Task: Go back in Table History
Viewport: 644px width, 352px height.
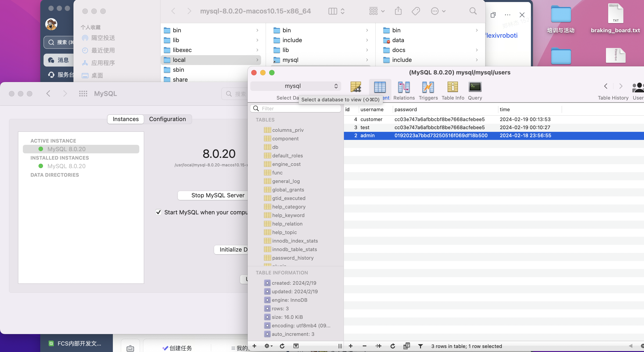Action: point(605,86)
